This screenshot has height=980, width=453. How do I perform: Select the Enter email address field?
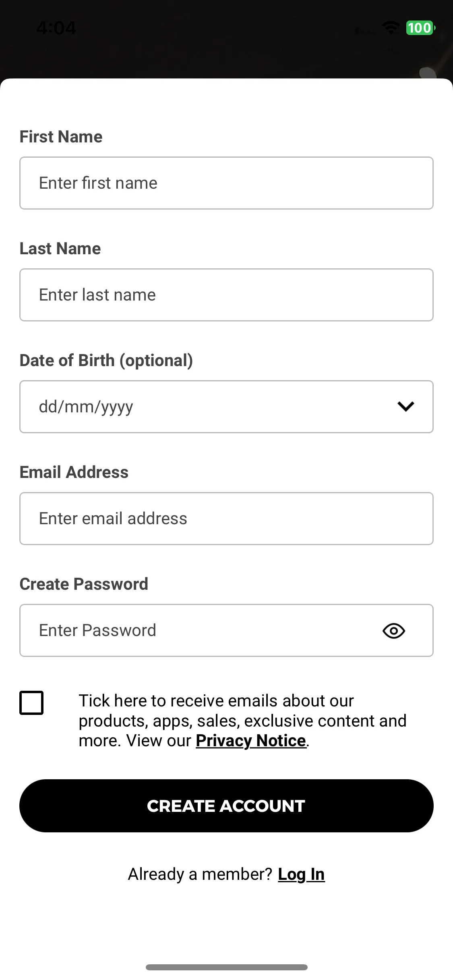click(x=226, y=519)
